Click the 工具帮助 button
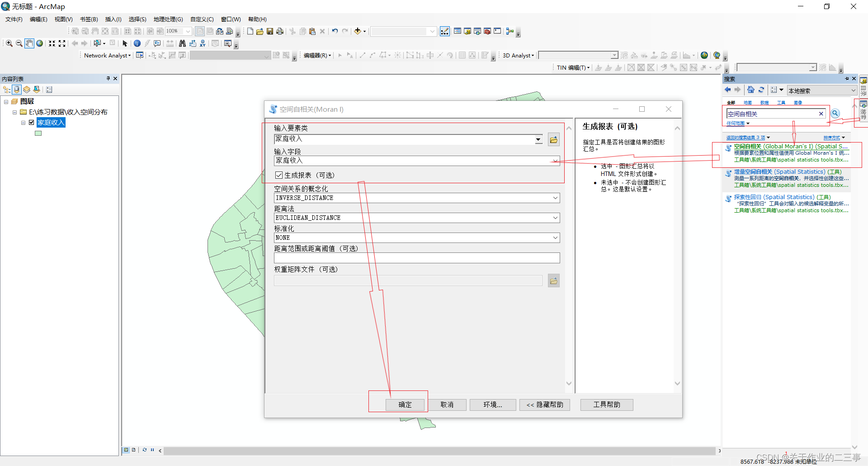 [607, 404]
